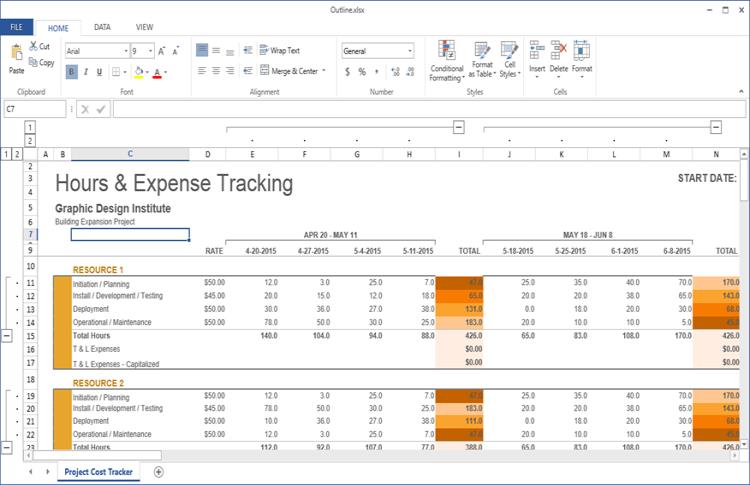
Task: Increase font size with grow icon
Action: pyautogui.click(x=162, y=51)
